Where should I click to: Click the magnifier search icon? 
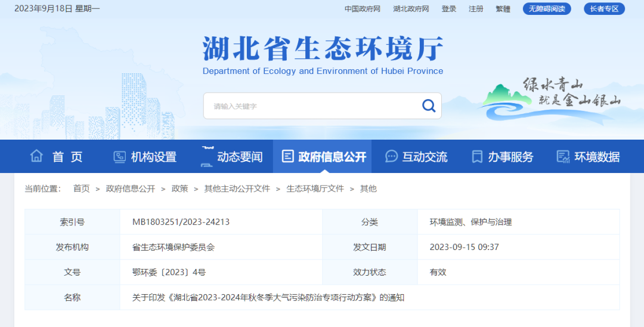(429, 106)
